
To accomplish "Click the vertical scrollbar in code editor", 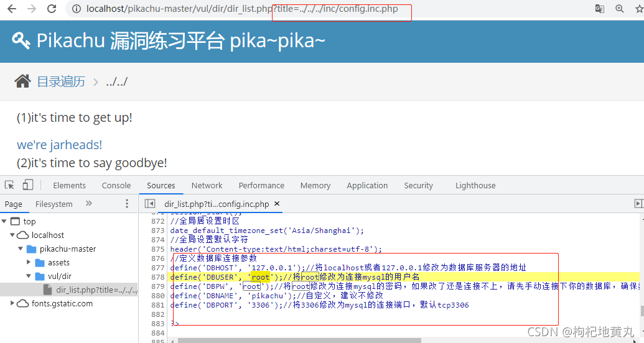I will (642, 311).
